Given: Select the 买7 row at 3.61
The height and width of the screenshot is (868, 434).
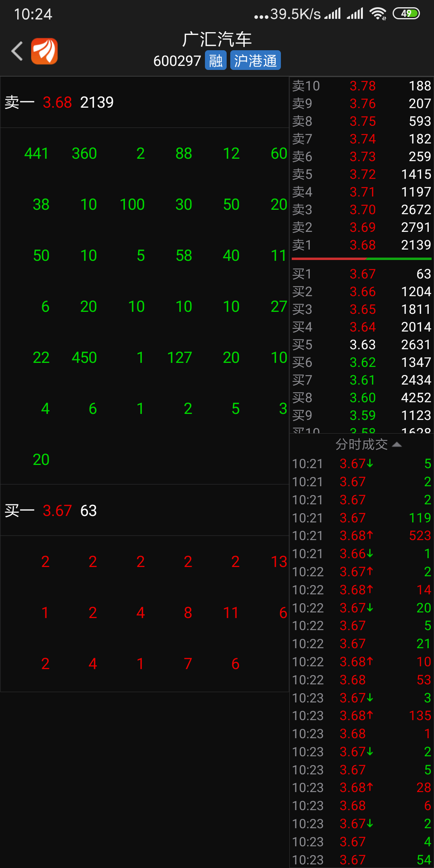Looking at the screenshot, I should pos(362,380).
